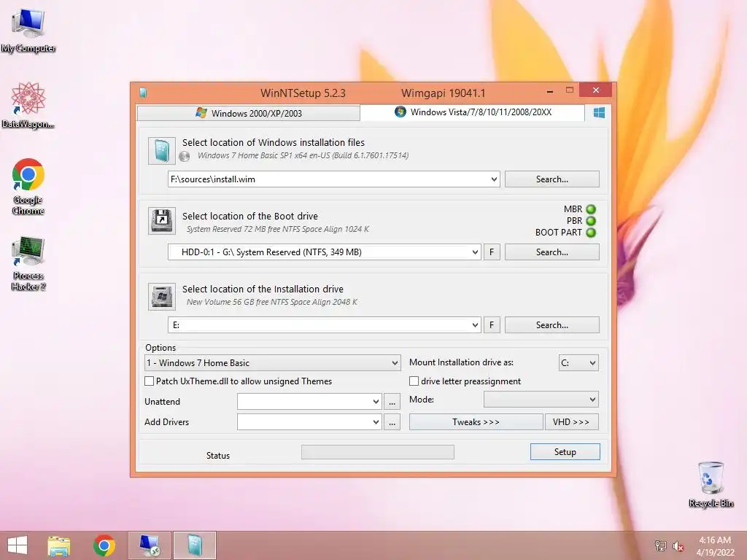Click the MBR green status light
The height and width of the screenshot is (560, 747).
point(591,209)
